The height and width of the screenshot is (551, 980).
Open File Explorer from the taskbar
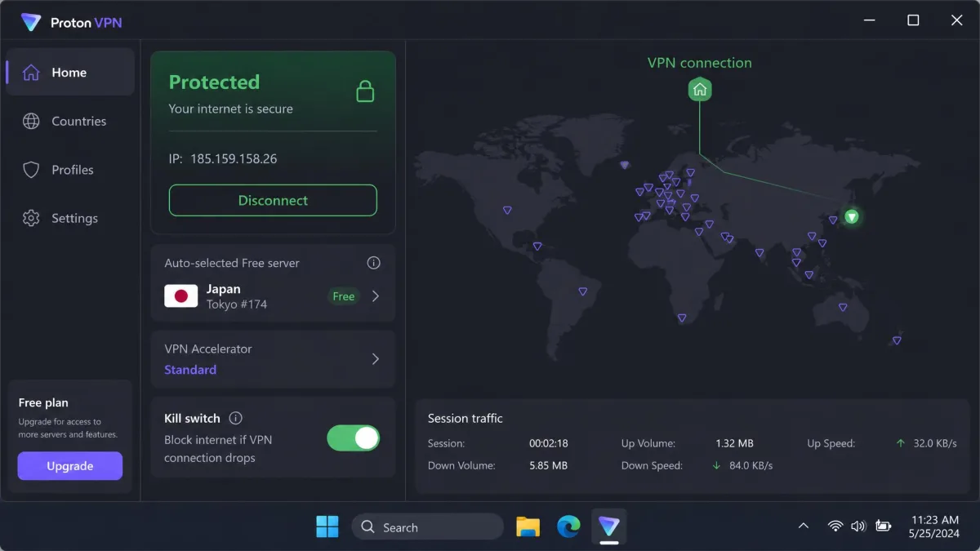(528, 527)
